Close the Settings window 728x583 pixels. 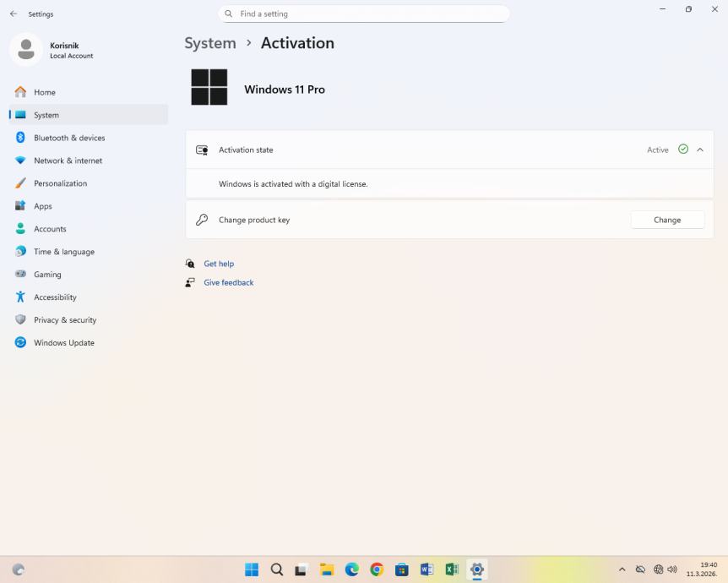(x=714, y=9)
